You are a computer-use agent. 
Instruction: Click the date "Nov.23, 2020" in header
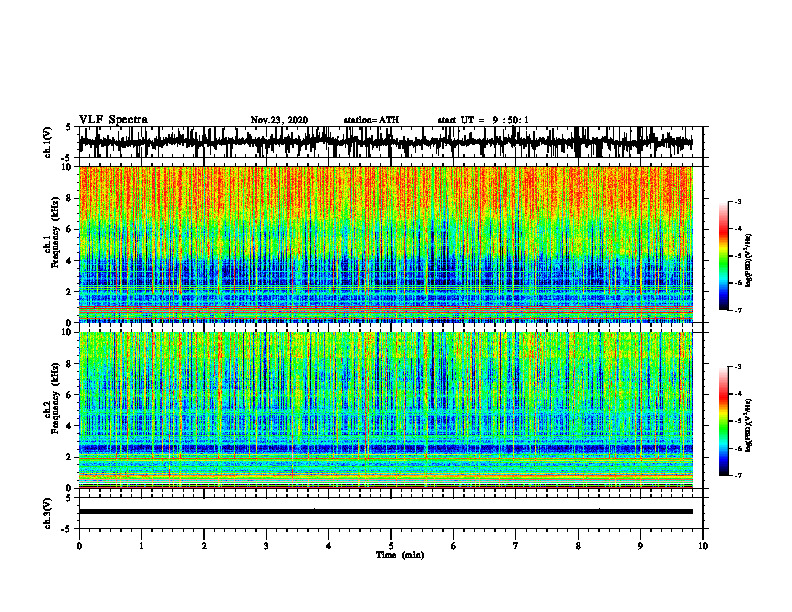[279, 120]
